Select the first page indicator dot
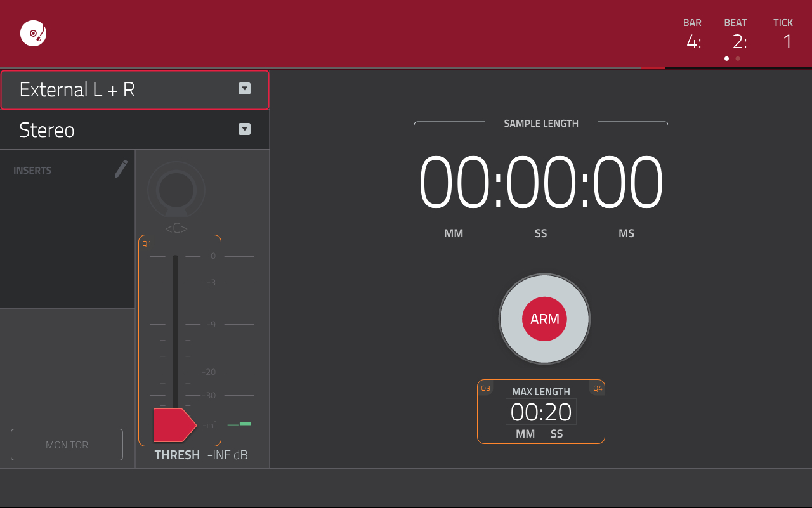The height and width of the screenshot is (508, 812). [x=726, y=58]
